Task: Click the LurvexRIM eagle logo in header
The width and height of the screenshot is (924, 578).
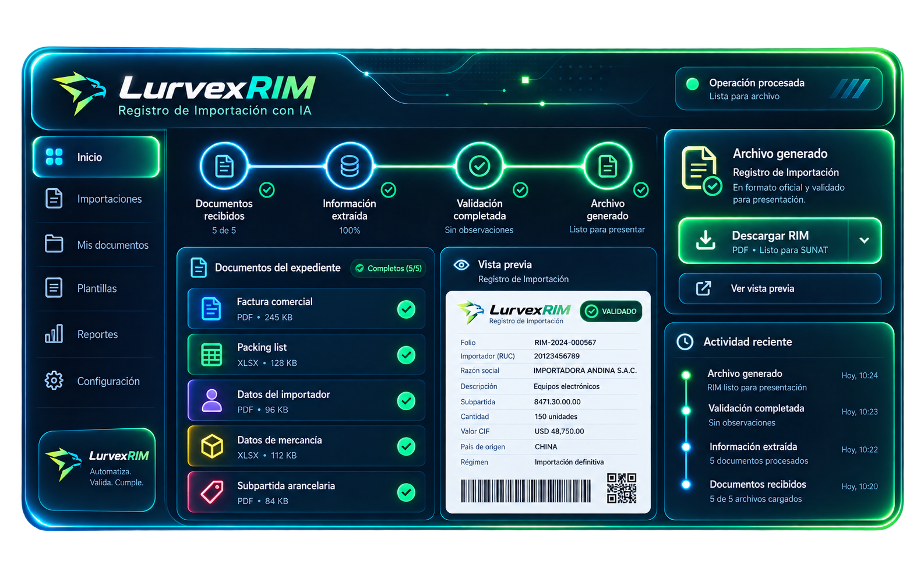Action: (79, 92)
